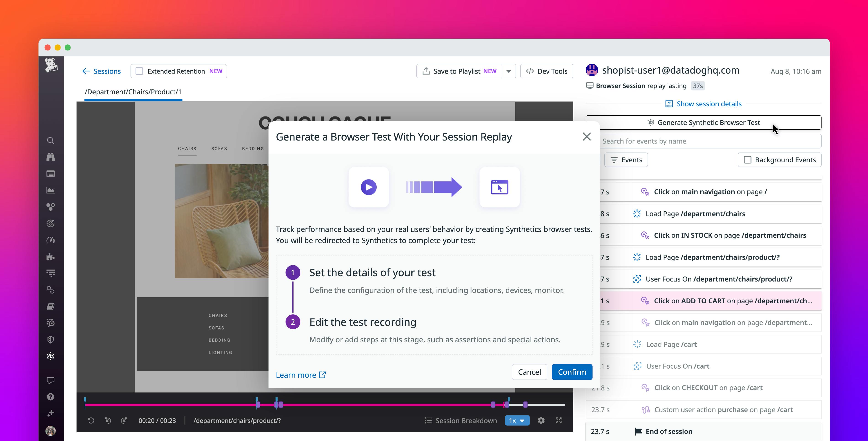Open Session Breakdown in the player bar
Image resolution: width=868 pixels, height=441 pixels.
point(461,420)
